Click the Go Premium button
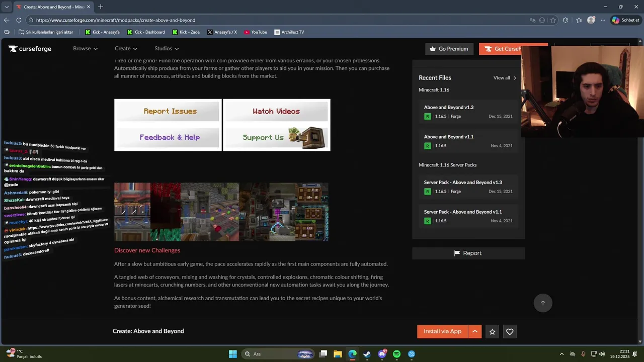Viewport: 644px width, 362px height. point(449,49)
